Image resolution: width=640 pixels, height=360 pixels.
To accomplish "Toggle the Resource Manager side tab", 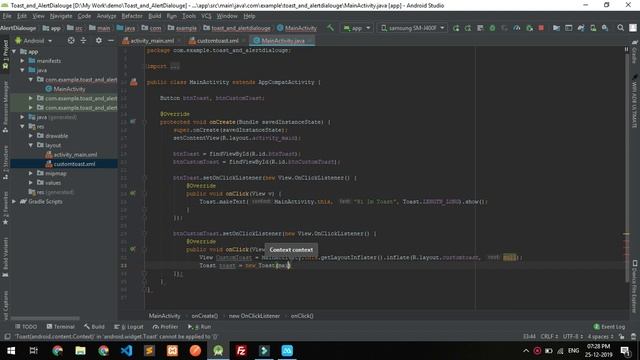I will 5,107.
